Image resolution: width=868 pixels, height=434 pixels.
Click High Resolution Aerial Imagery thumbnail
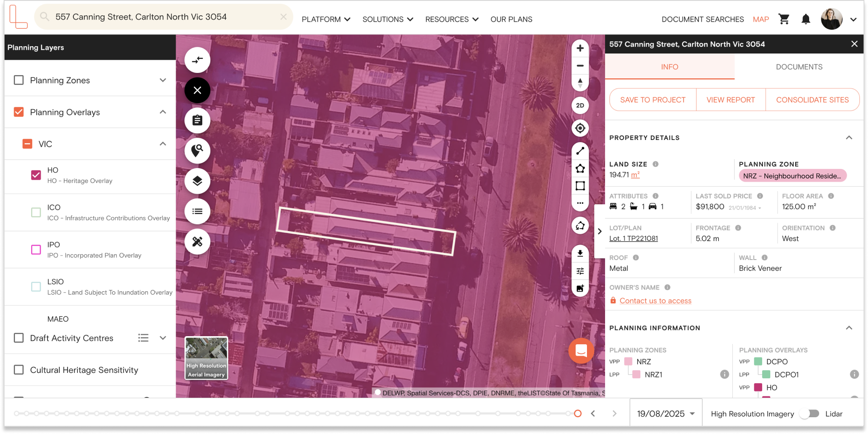click(x=206, y=358)
